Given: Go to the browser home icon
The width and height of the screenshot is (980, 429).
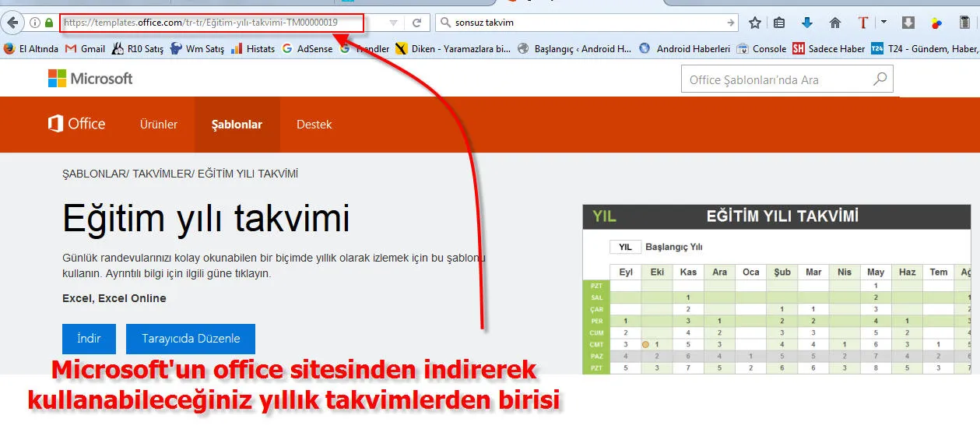Looking at the screenshot, I should tap(835, 23).
